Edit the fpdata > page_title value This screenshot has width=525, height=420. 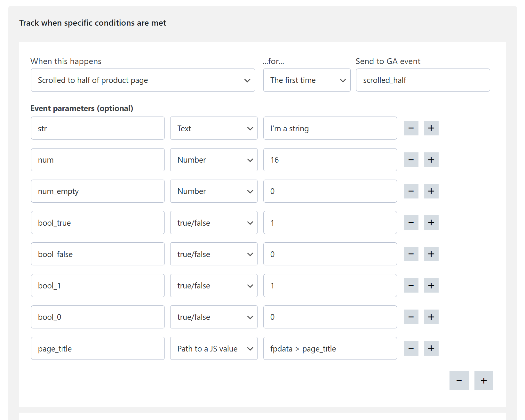tap(330, 348)
